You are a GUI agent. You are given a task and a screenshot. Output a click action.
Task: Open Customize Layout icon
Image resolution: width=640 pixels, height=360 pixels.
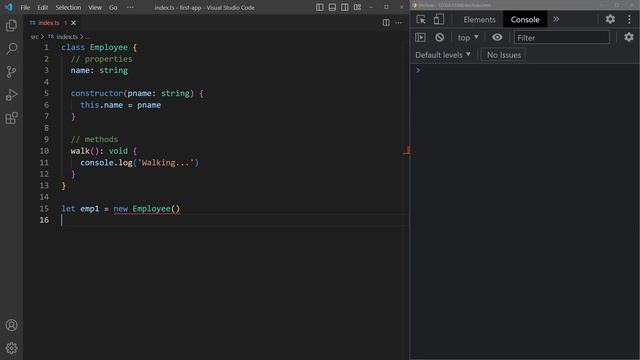tap(358, 7)
